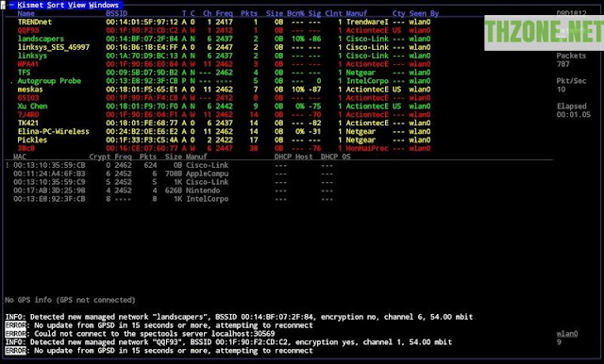604x364 pixels.
Task: Select client MAC 00:13:10:35:59:C9
Action: [x=49, y=182]
